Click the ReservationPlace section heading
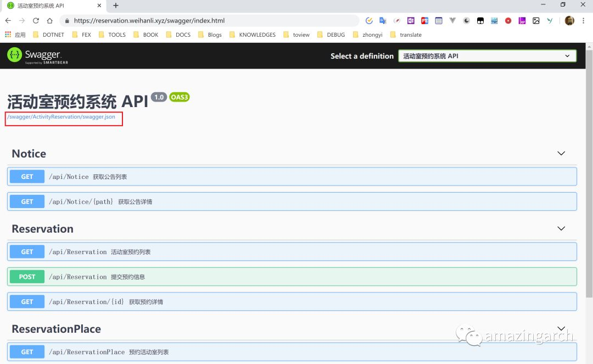The width and height of the screenshot is (593, 364). pyautogui.click(x=57, y=329)
